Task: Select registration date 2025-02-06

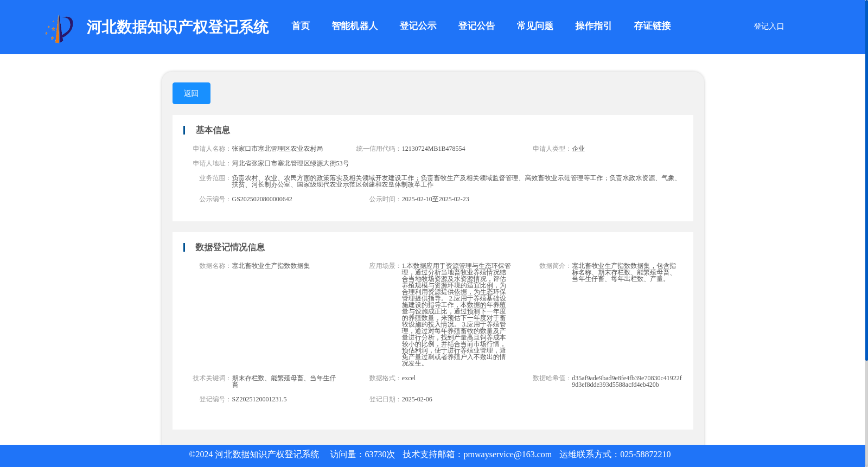Action: tap(417, 399)
